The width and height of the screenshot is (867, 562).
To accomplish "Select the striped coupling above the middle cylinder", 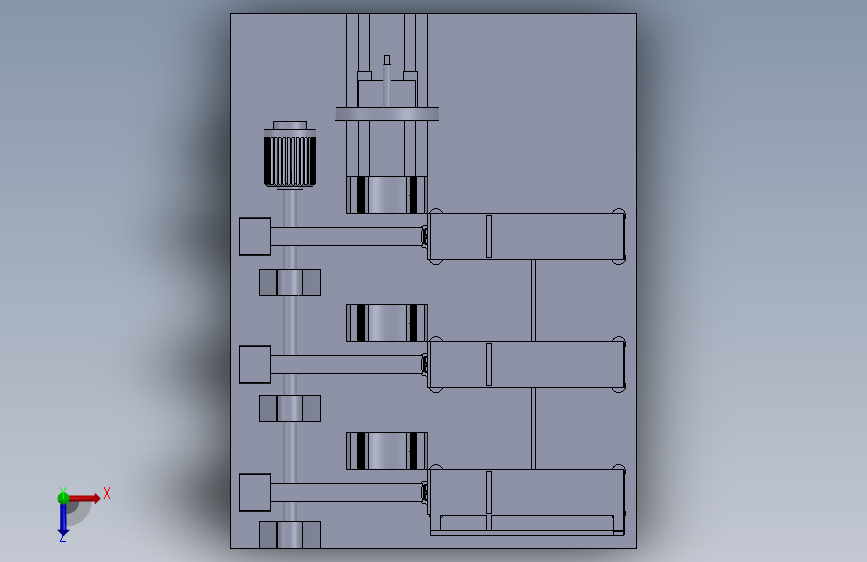I will coord(387,322).
